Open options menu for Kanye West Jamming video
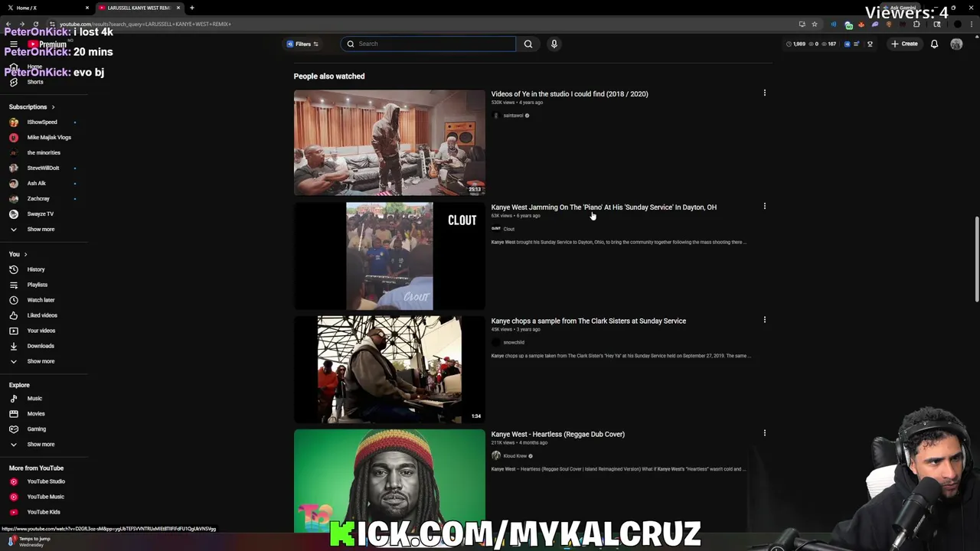This screenshot has height=551, width=980. [764, 207]
